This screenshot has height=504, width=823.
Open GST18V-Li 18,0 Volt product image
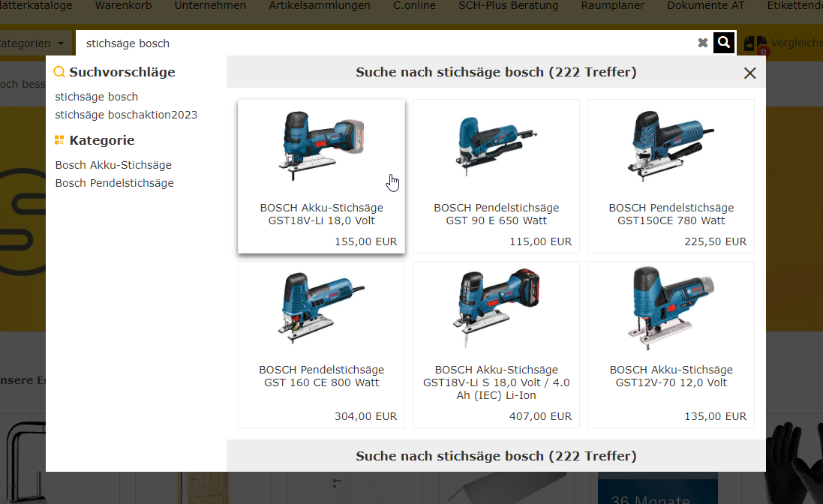[x=321, y=145]
